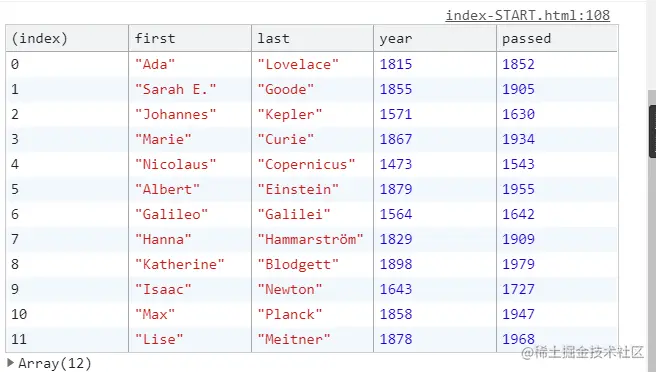Screen dimensions: 656x372
Task: Expand the Array(12) disclosure triangle
Action: 10,363
